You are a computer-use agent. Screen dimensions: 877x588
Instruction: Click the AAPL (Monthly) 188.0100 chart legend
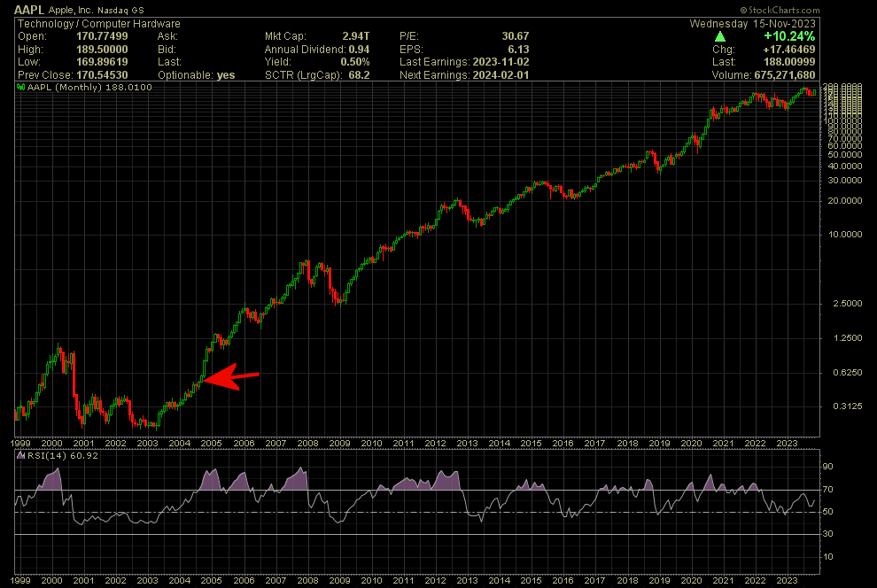(x=89, y=87)
